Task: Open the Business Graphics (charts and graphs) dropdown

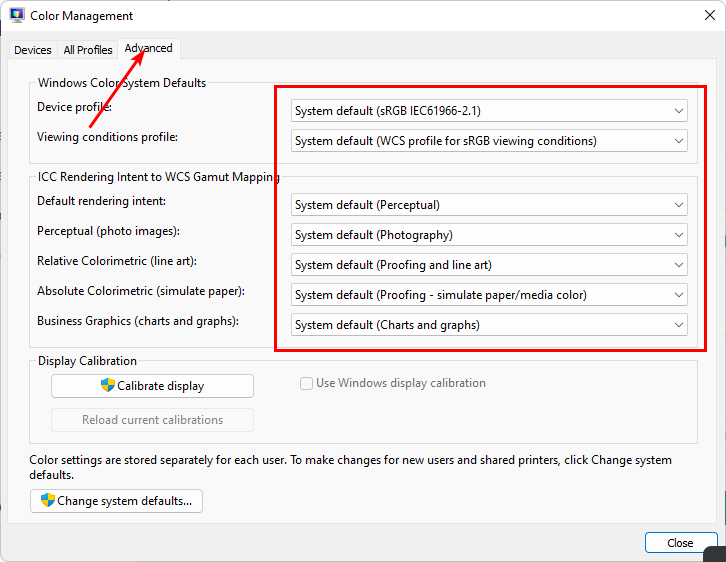Action: coord(489,325)
